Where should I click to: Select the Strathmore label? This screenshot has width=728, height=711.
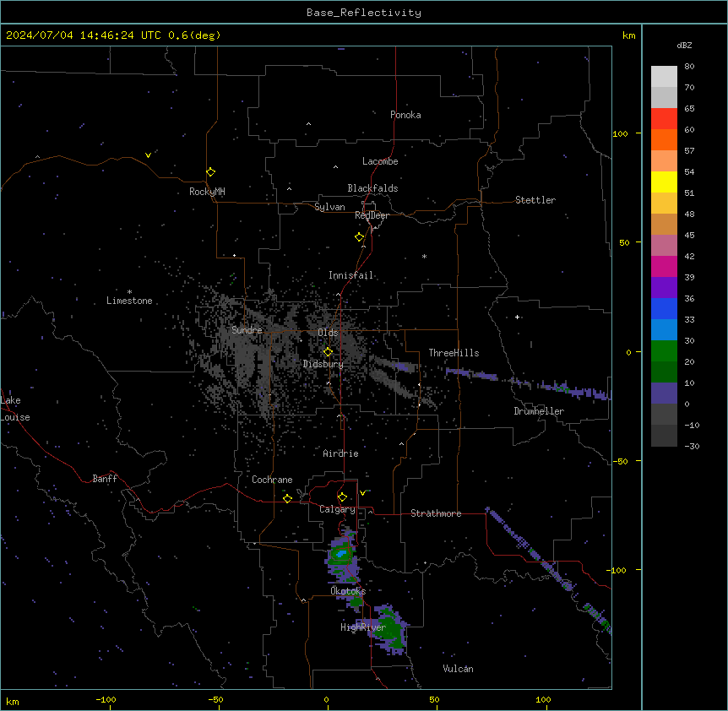click(436, 513)
